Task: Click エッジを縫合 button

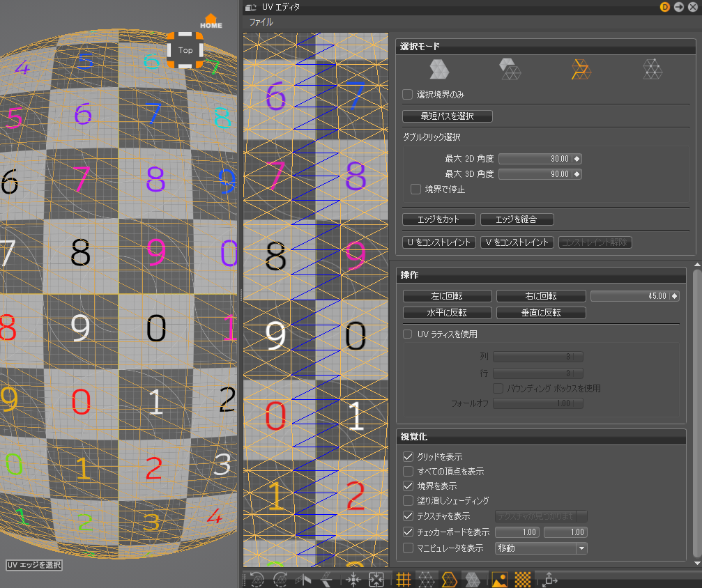Action: (517, 219)
